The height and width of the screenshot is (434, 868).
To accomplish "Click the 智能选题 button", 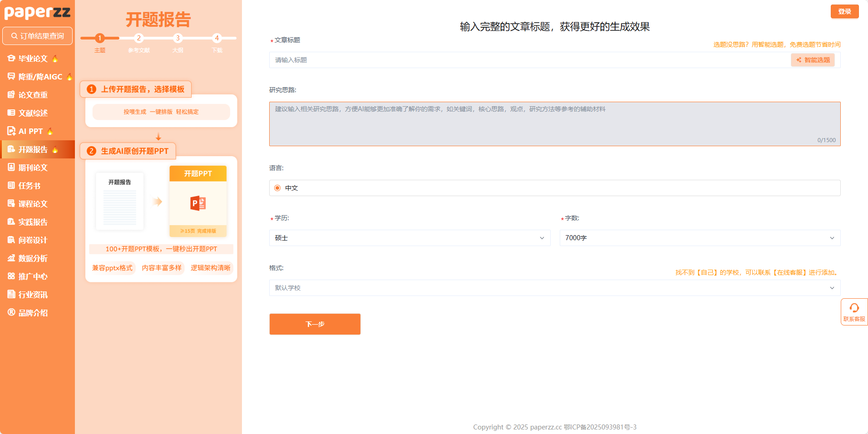I will [813, 60].
